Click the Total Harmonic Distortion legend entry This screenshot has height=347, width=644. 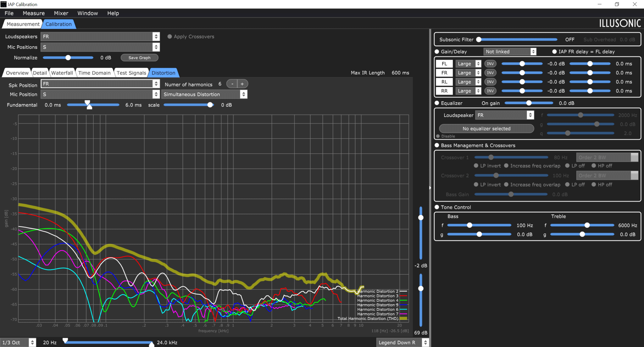point(372,318)
